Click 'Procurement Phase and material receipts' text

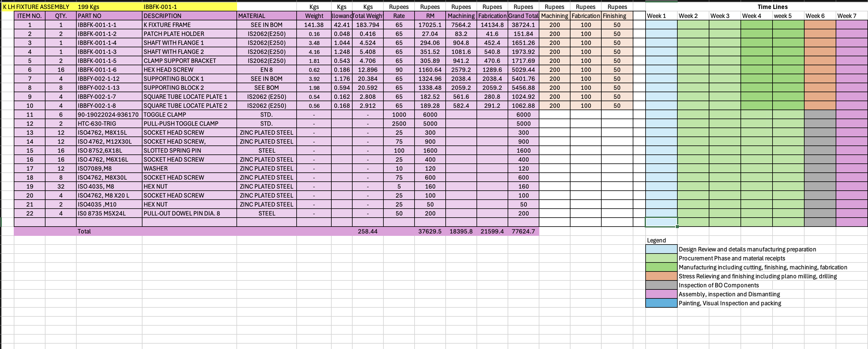[732, 258]
